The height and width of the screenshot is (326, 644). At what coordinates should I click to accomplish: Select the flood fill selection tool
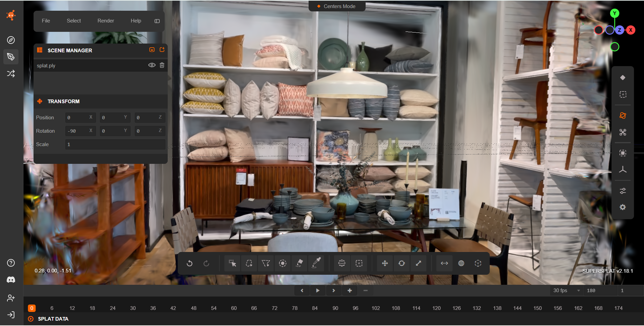click(300, 264)
